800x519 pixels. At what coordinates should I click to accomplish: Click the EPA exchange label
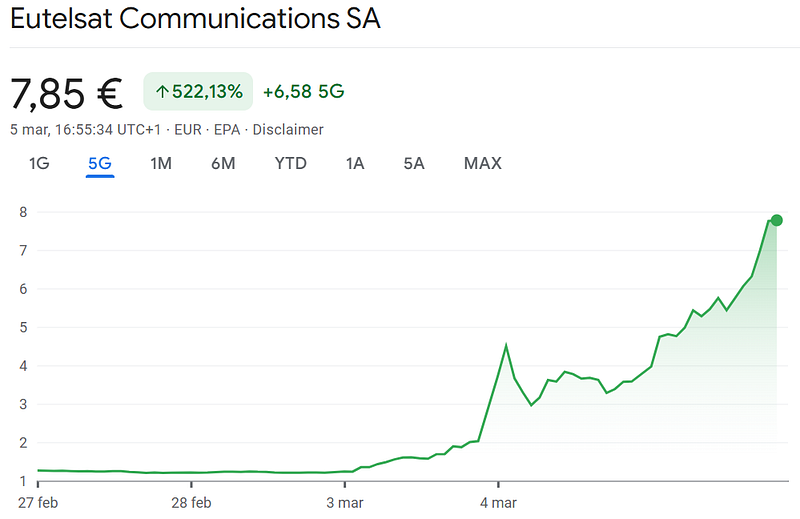point(227,130)
